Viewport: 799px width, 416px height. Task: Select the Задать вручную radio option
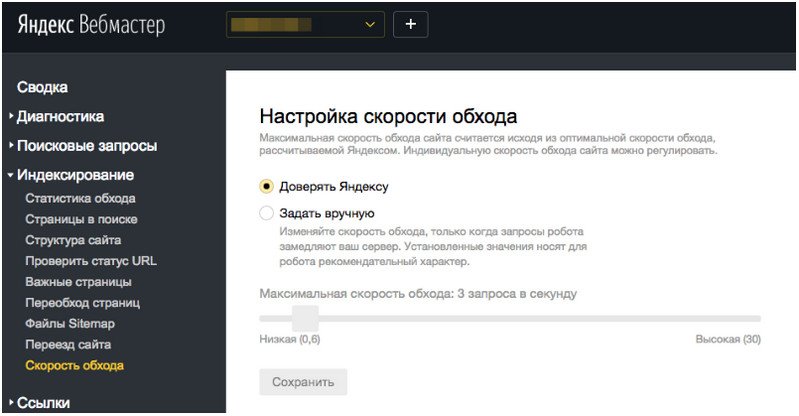266,213
